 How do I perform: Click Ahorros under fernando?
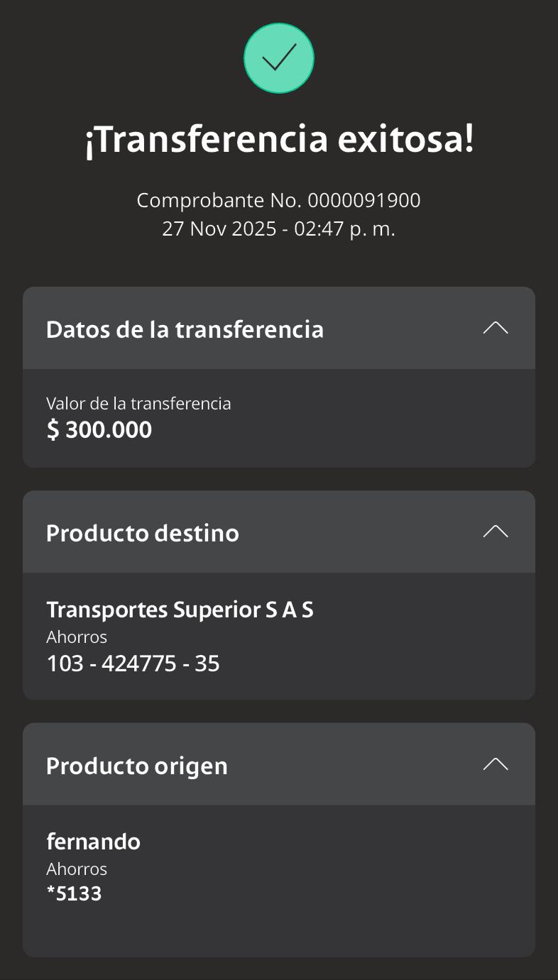click(x=77, y=869)
